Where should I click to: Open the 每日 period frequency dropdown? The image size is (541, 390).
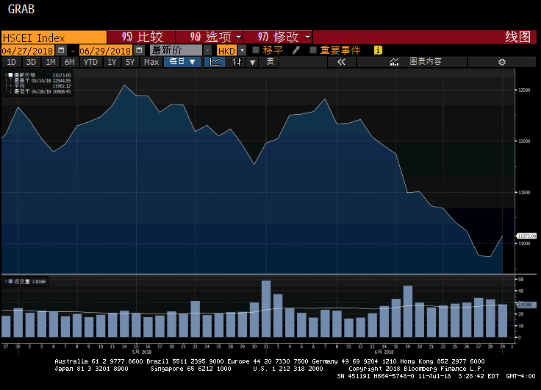(182, 62)
